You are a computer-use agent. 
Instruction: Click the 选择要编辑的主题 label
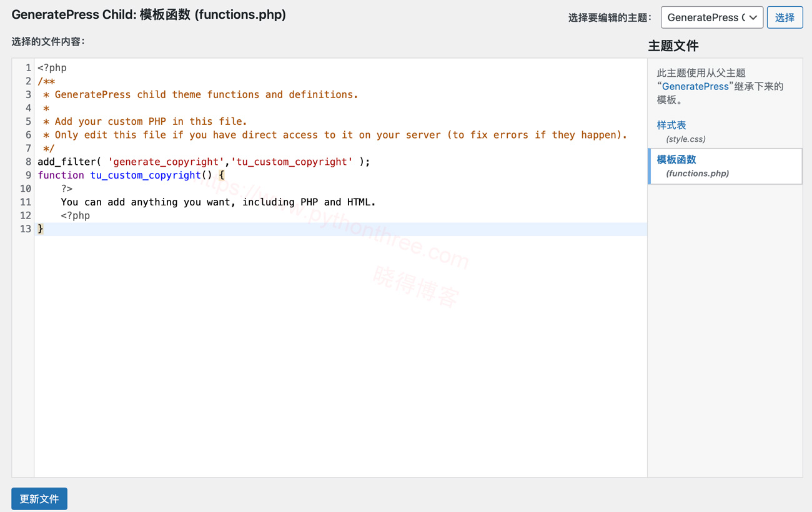[x=610, y=17]
